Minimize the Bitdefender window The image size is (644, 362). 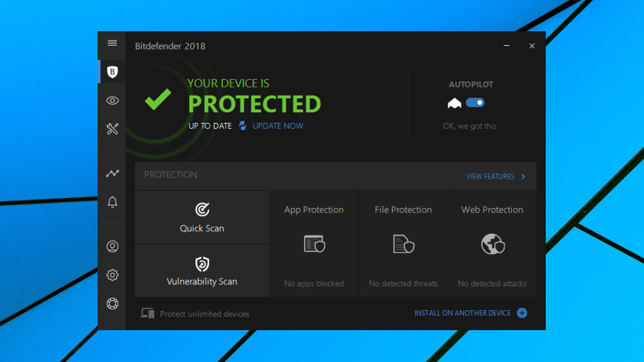tap(507, 46)
